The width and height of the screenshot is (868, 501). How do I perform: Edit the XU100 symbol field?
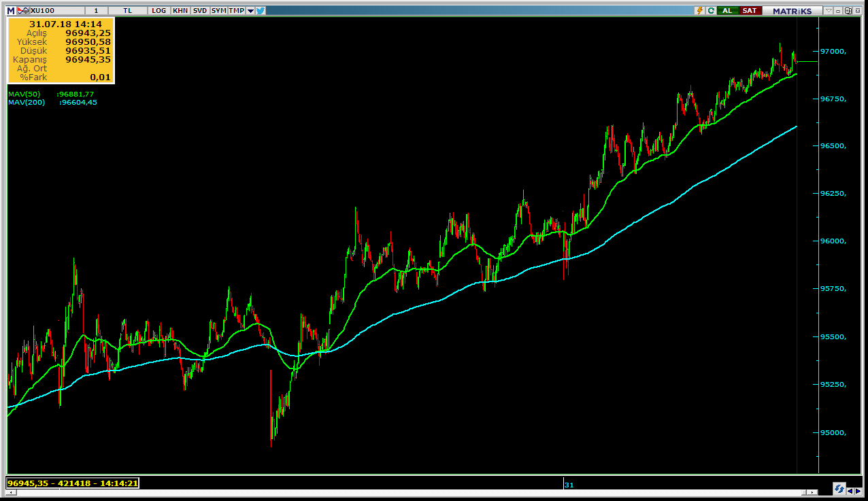pyautogui.click(x=57, y=10)
